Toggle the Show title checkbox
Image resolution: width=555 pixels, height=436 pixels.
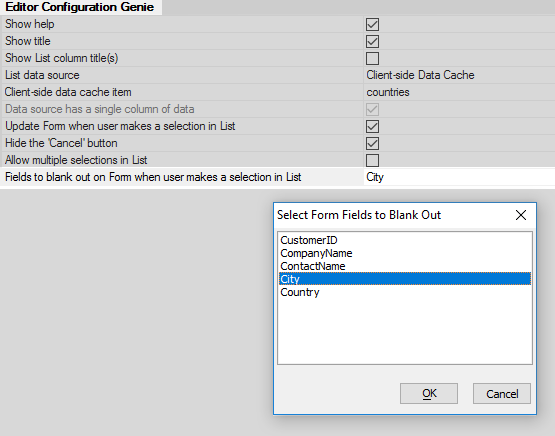point(372,41)
